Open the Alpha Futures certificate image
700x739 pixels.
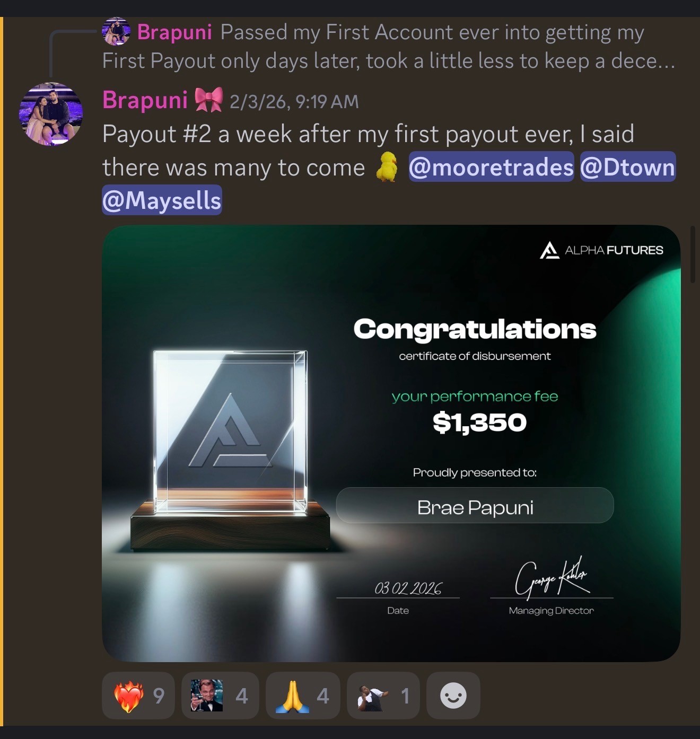pos(391,443)
